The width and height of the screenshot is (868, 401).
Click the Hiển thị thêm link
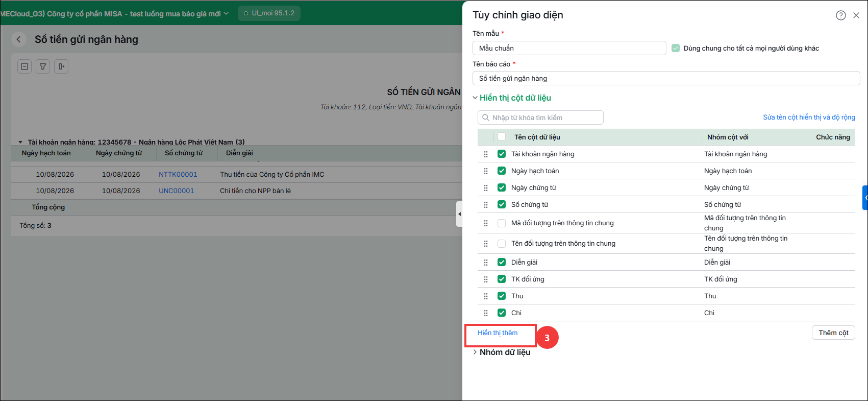498,333
